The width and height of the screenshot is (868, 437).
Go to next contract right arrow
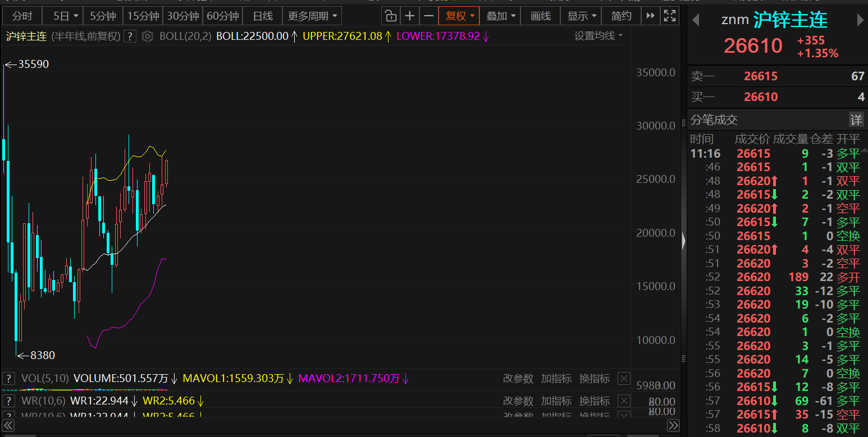[860, 21]
